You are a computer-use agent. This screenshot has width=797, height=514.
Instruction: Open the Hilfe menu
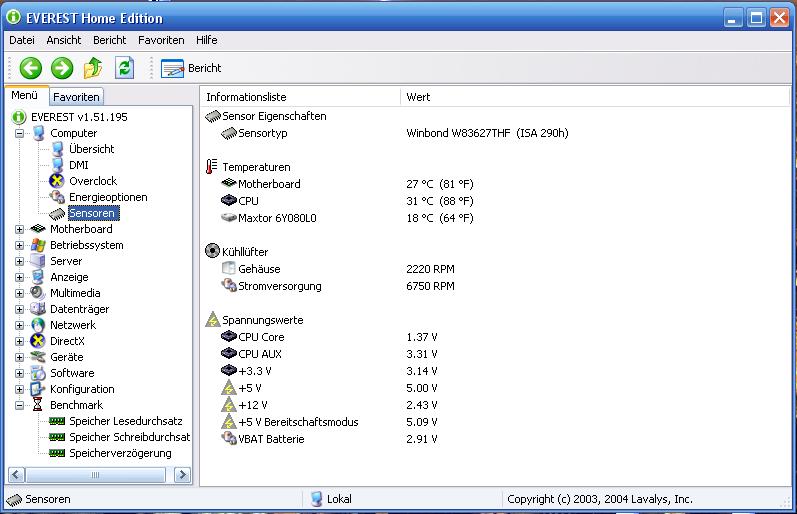pos(206,40)
